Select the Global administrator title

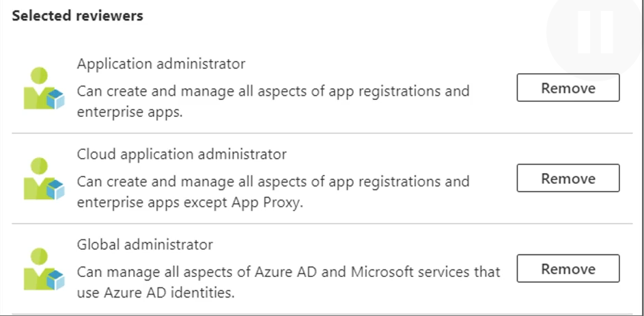coord(145,244)
